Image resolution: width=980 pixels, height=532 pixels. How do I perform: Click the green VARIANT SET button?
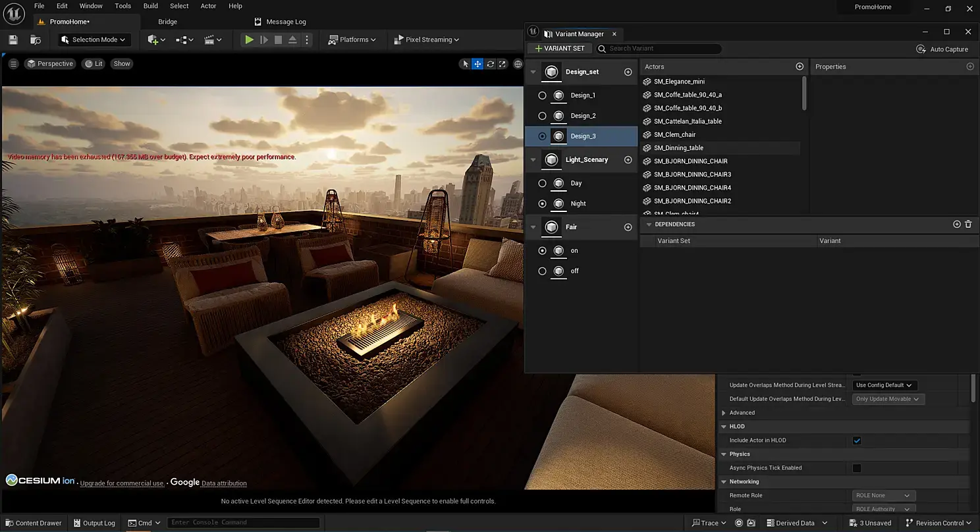click(559, 49)
